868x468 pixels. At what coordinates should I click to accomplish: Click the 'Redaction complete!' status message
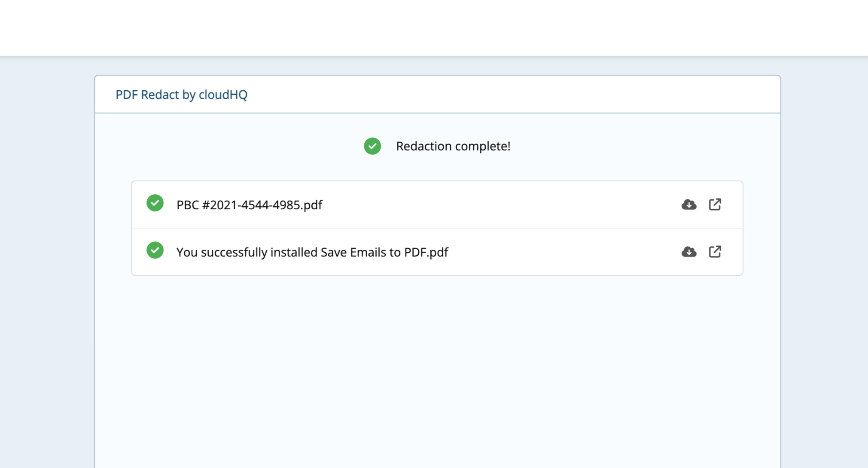453,146
